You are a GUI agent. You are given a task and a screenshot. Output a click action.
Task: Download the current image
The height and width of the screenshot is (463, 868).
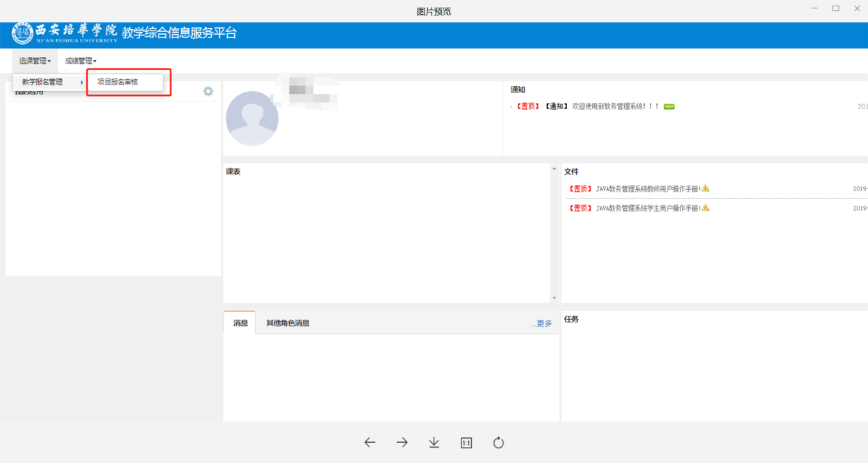pyautogui.click(x=434, y=443)
